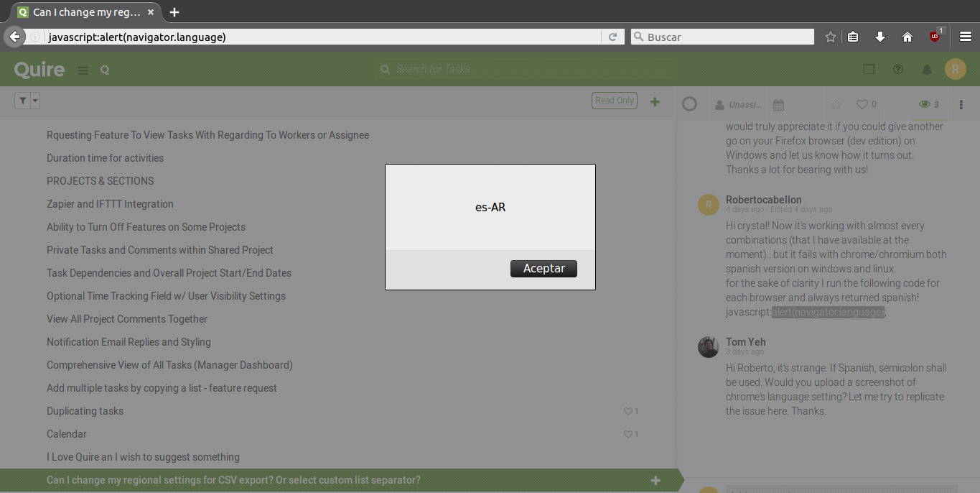Open 'View All Project Comments Together' task
Image resolution: width=980 pixels, height=493 pixels.
coord(127,319)
